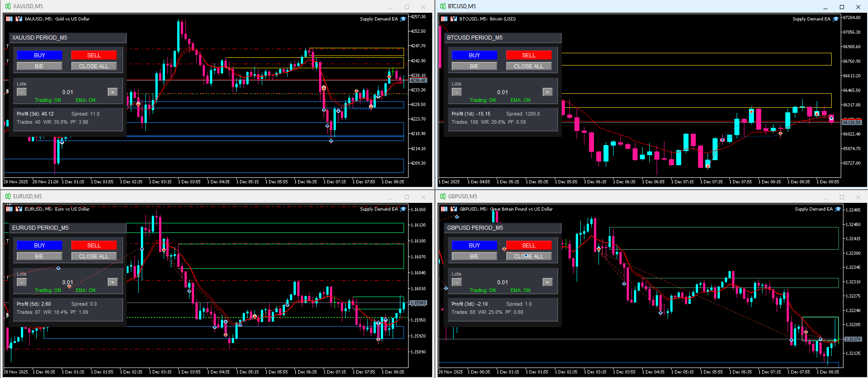Click the XAUUSD window title candlestick icon
Image resolution: width=868 pixels, height=378 pixels.
(x=8, y=6)
